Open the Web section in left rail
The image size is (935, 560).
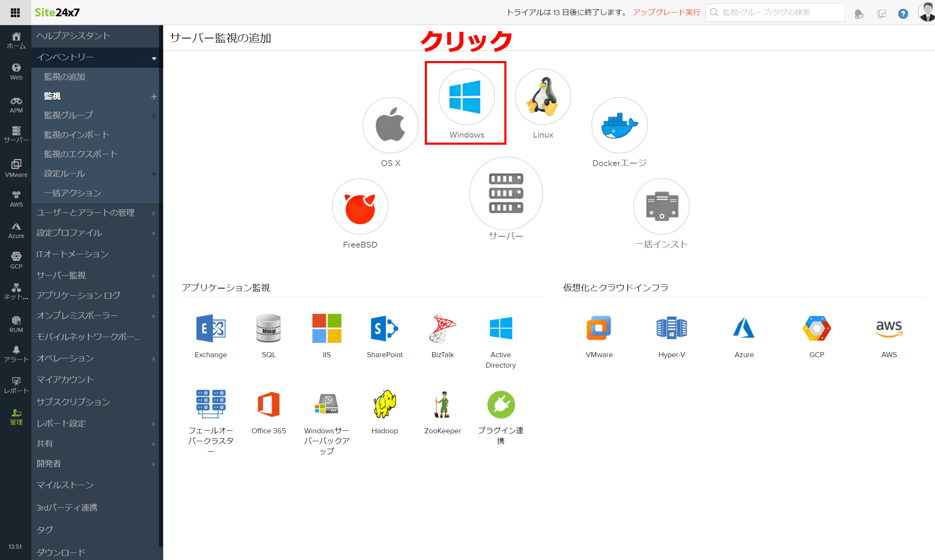click(16, 72)
